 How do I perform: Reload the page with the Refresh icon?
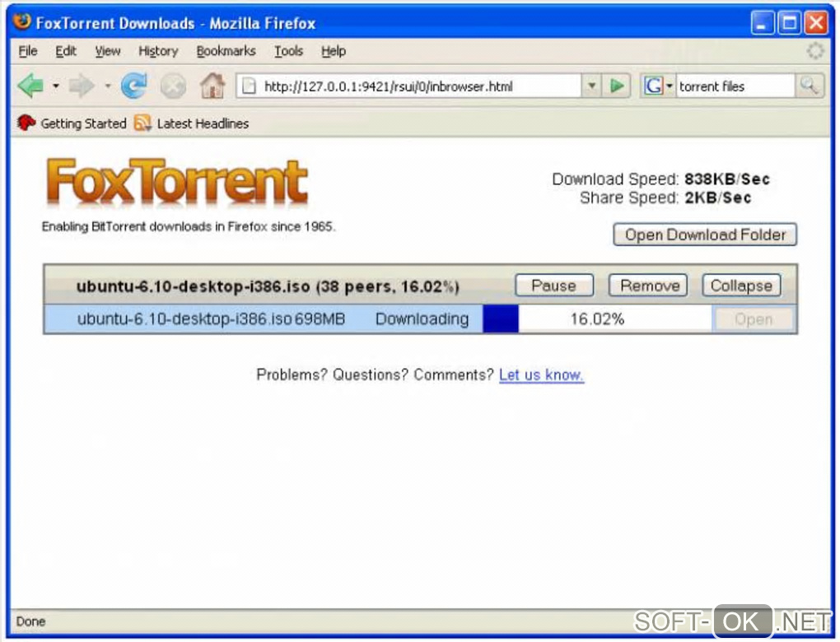coord(134,86)
